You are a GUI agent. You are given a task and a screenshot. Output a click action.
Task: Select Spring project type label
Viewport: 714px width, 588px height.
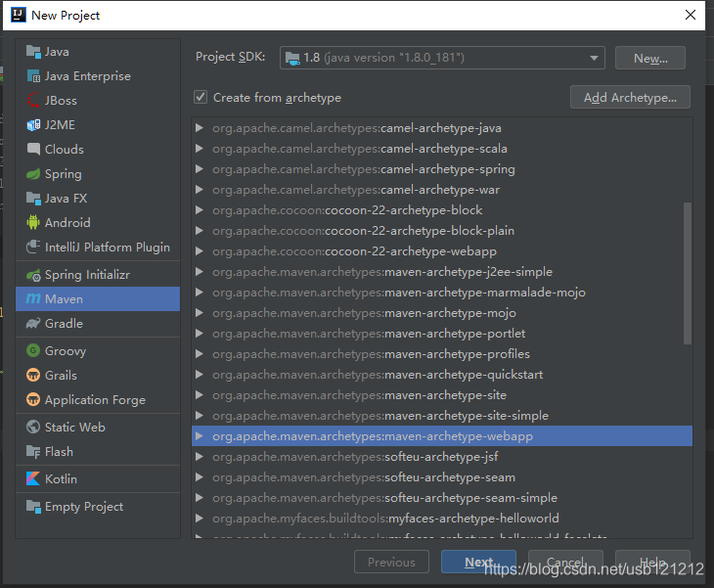[64, 174]
